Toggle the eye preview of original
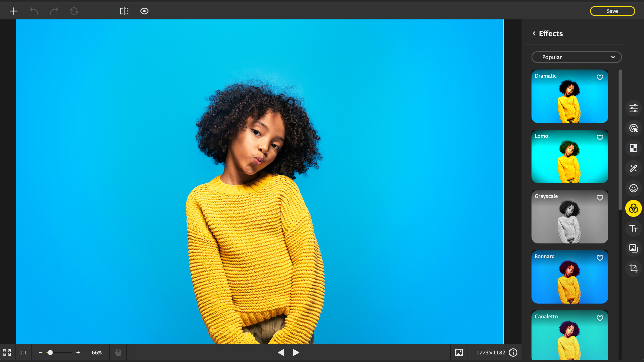The image size is (644, 362). [144, 11]
